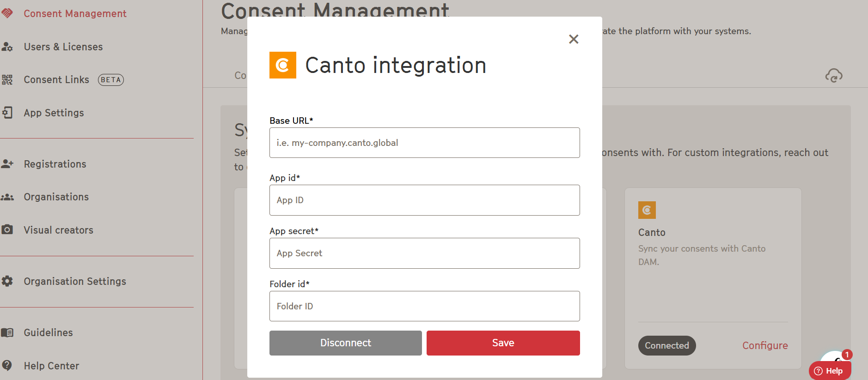Click the Guidelines book icon
The width and height of the screenshot is (868, 380).
coord(7,332)
